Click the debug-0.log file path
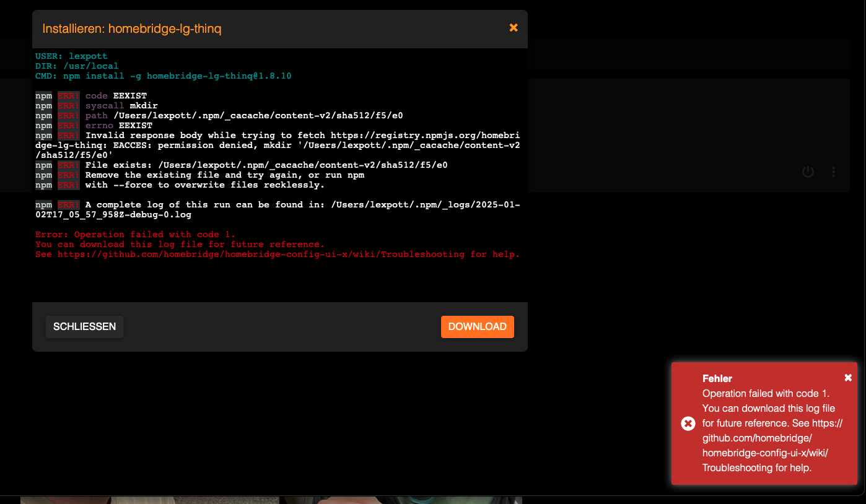This screenshot has width=866, height=504. 113,215
